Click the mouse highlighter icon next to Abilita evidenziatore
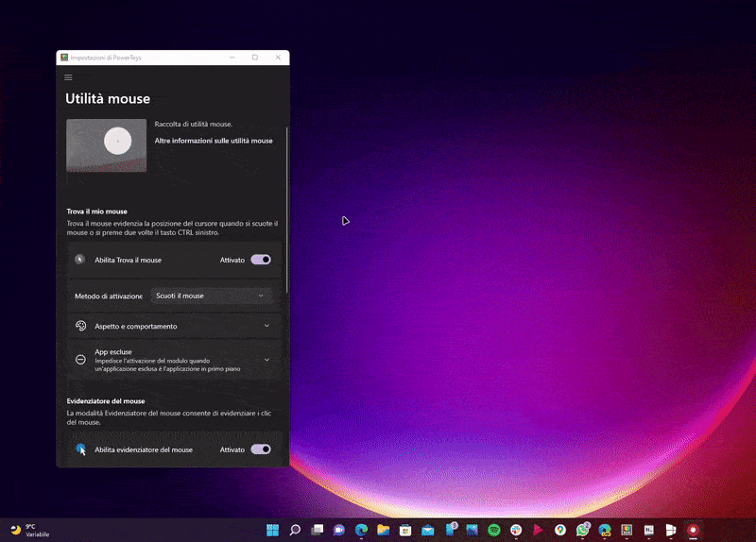The image size is (756, 542). [x=80, y=449]
